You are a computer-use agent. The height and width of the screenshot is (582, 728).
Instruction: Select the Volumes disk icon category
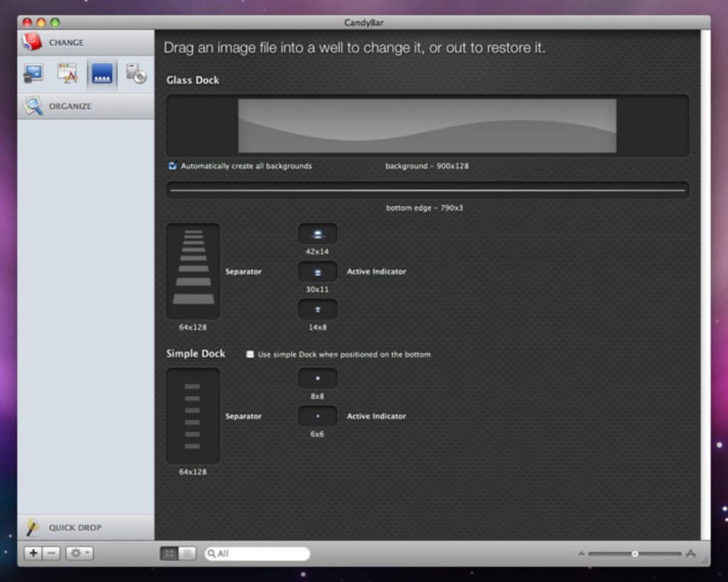point(136,74)
